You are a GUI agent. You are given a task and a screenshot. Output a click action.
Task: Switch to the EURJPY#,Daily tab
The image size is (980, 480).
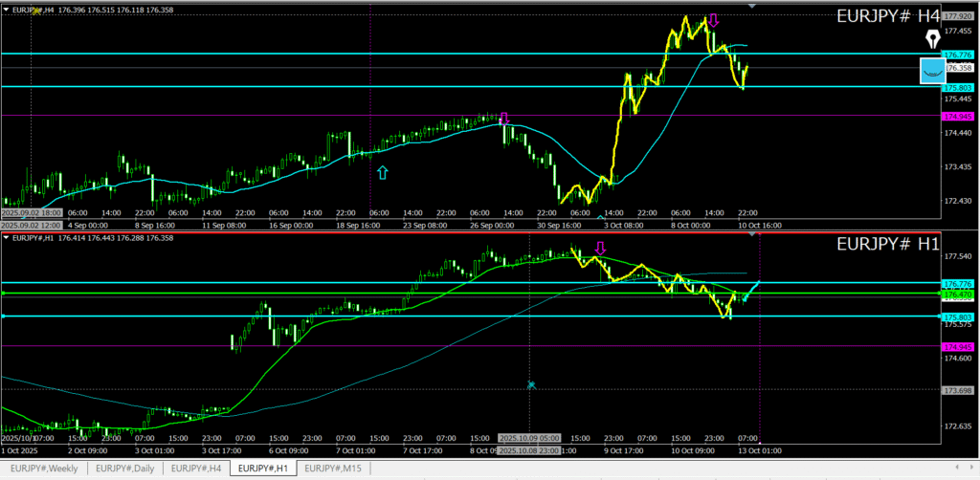coord(125,469)
